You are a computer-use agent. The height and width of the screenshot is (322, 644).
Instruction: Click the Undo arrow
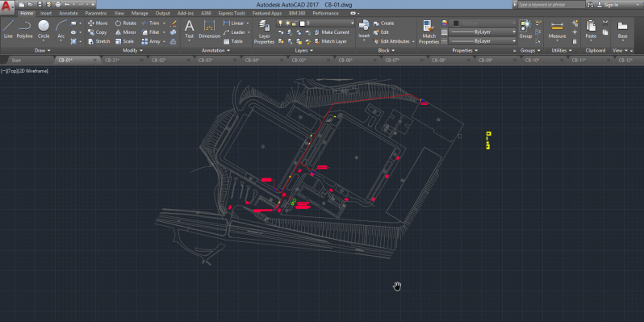(67, 5)
